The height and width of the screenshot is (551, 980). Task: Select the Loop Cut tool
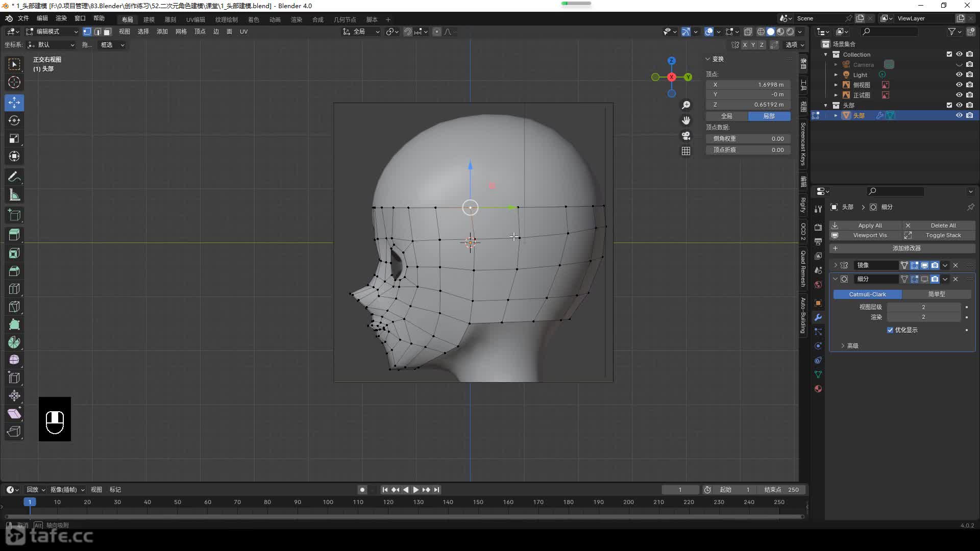tap(14, 289)
